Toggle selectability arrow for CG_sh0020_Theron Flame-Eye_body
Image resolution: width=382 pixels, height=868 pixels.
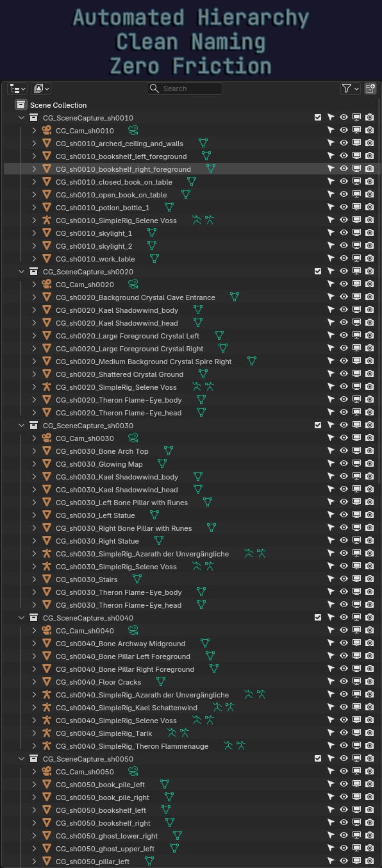point(331,400)
